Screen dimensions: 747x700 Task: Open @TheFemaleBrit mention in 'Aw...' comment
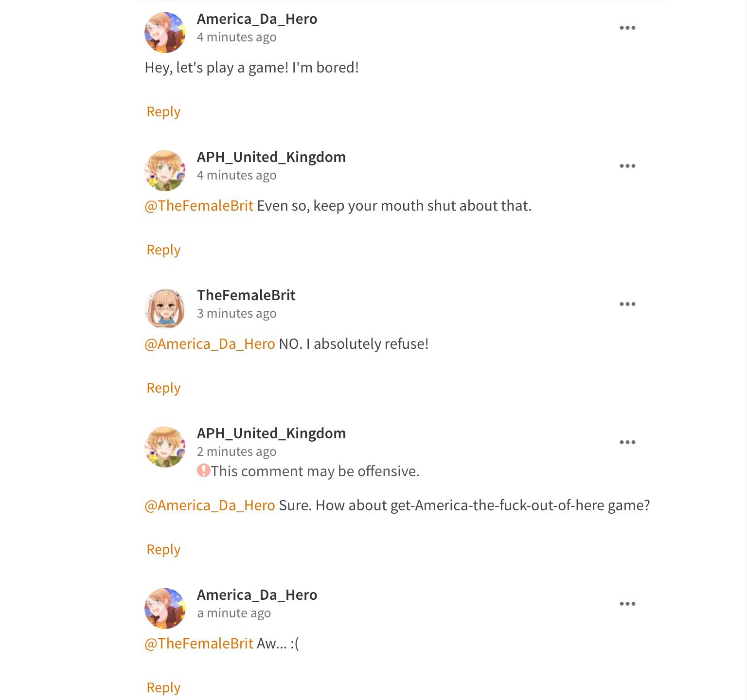(x=199, y=644)
